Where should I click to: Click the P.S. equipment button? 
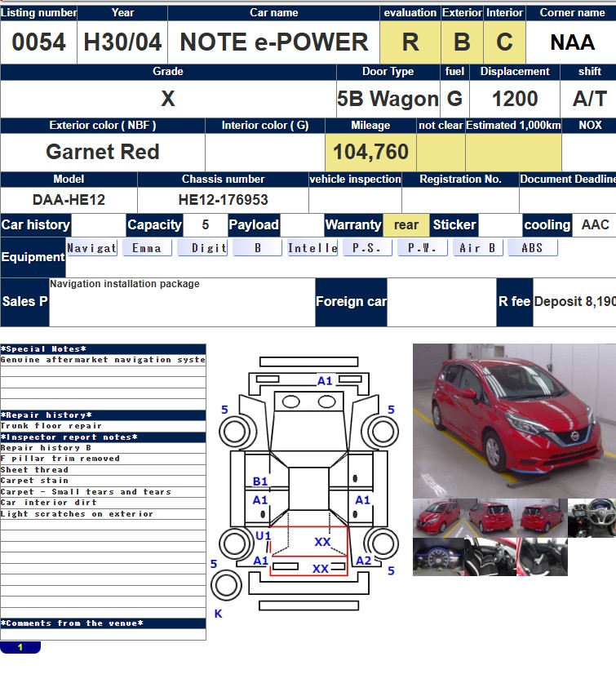point(367,248)
